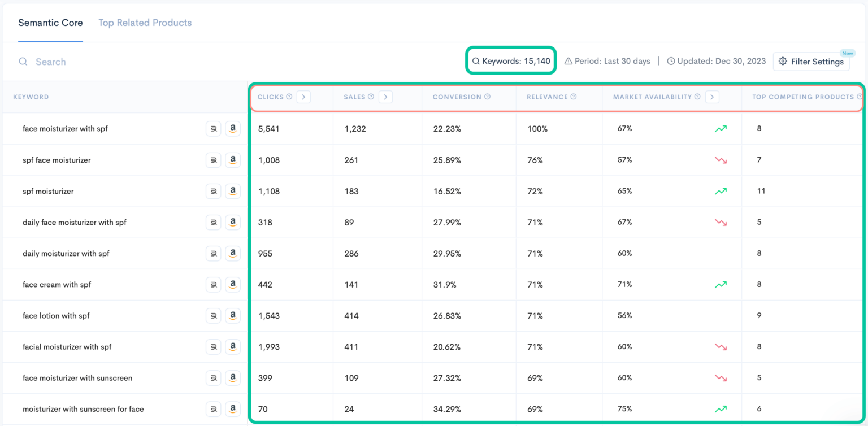The width and height of the screenshot is (868, 426).
Task: Open Amazon icon for "moisturizer with sunscreen for face"
Action: click(233, 409)
